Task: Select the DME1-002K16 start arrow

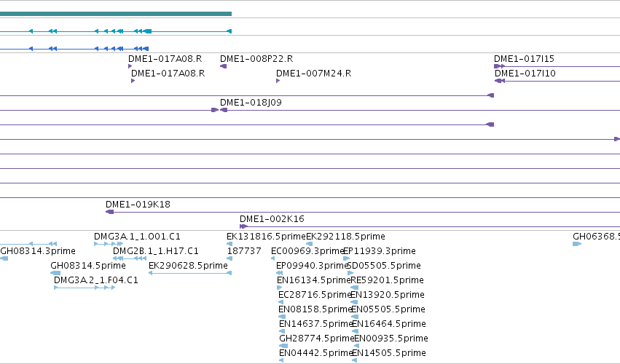Action: (243, 226)
